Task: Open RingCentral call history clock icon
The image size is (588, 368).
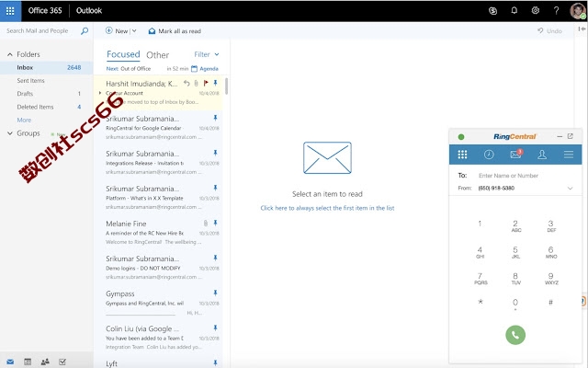Action: pyautogui.click(x=489, y=155)
